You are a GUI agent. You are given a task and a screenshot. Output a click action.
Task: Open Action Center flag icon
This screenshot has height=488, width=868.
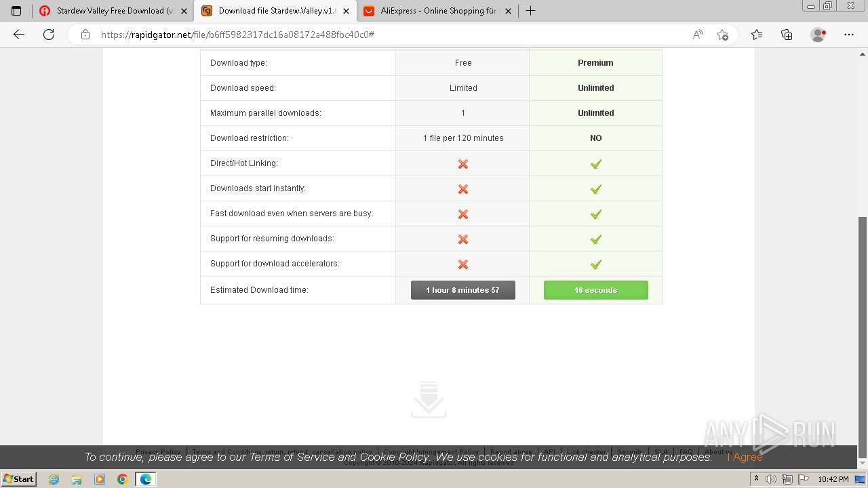point(803,479)
